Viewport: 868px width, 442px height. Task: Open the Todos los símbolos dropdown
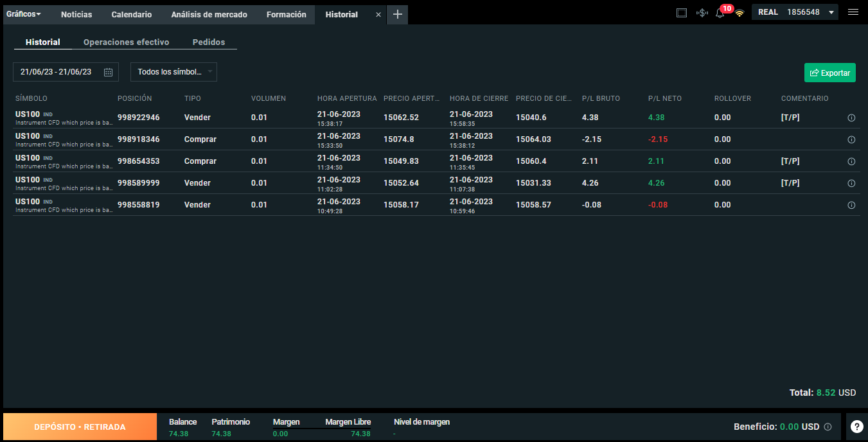coord(173,72)
